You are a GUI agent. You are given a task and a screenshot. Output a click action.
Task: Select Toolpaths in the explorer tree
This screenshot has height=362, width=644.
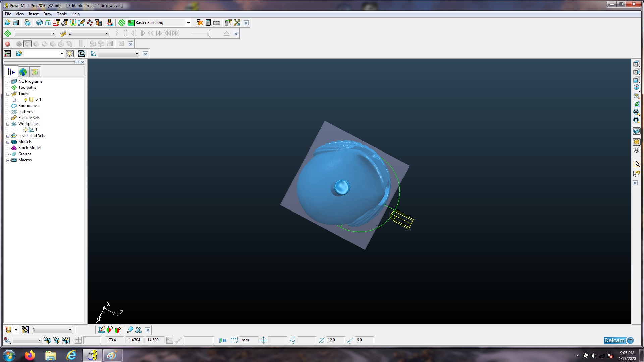[27, 87]
